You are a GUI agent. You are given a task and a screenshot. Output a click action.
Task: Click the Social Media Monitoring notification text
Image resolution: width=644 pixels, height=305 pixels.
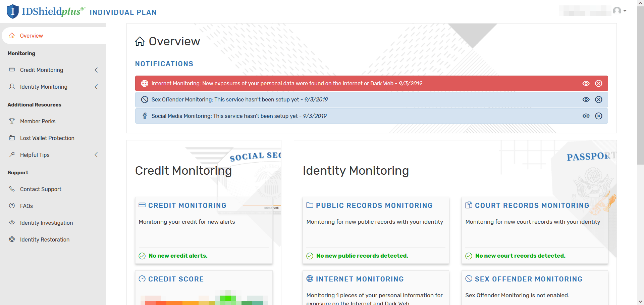239,116
